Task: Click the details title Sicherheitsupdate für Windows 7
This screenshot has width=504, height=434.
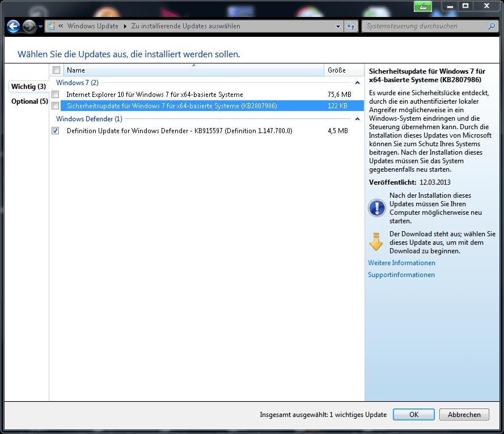Action: [427, 75]
